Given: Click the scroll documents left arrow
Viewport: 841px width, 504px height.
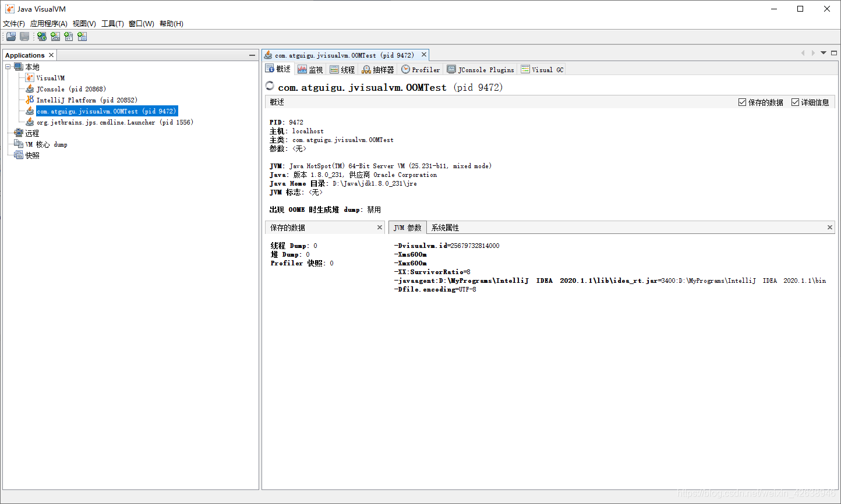Looking at the screenshot, I should point(803,53).
